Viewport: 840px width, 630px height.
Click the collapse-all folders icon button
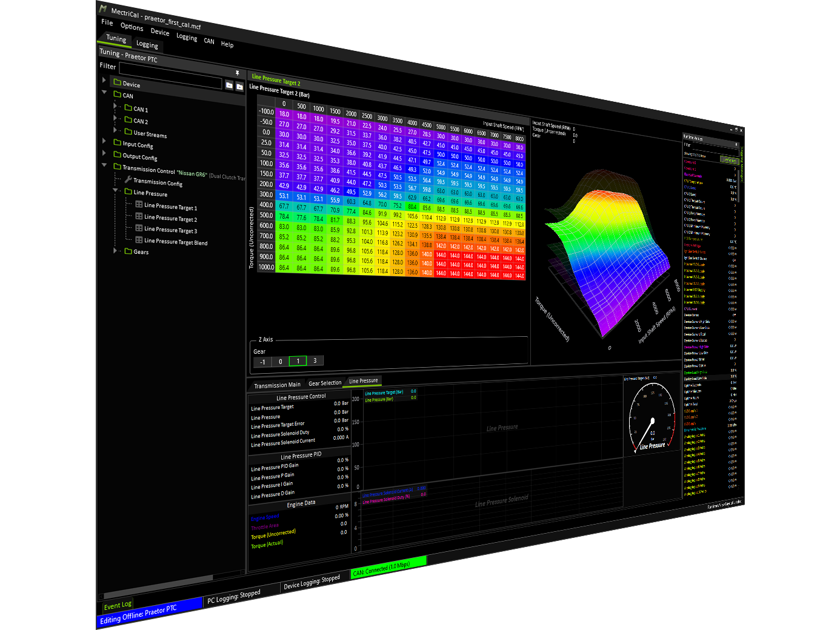pos(229,85)
